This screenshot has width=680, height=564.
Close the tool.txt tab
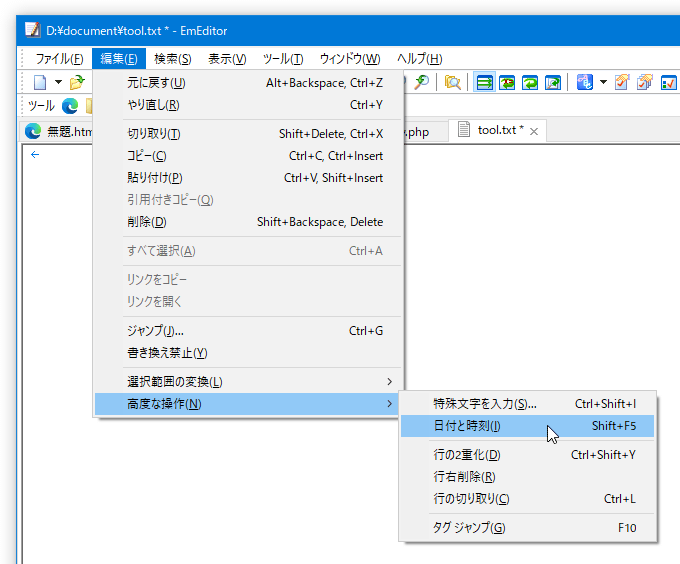coord(534,131)
